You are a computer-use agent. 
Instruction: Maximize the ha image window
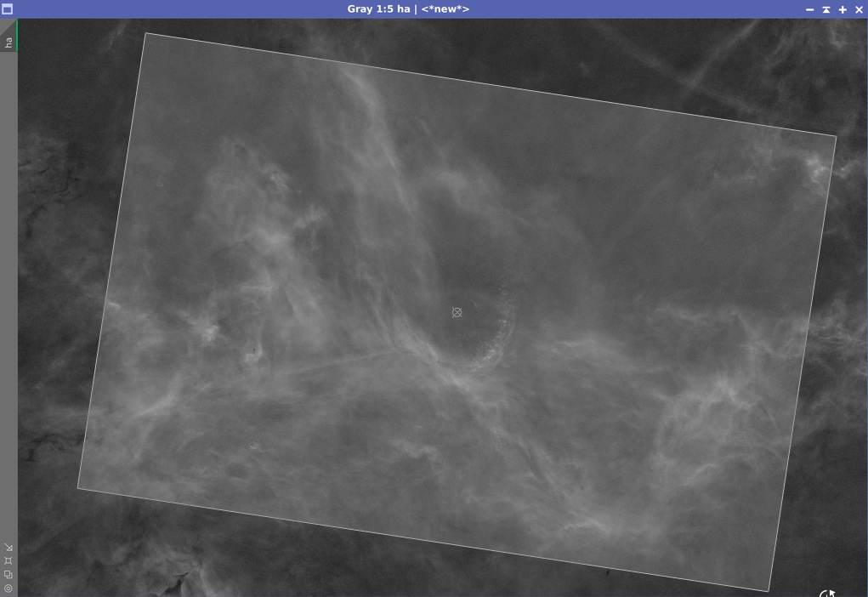pyautogui.click(x=842, y=9)
